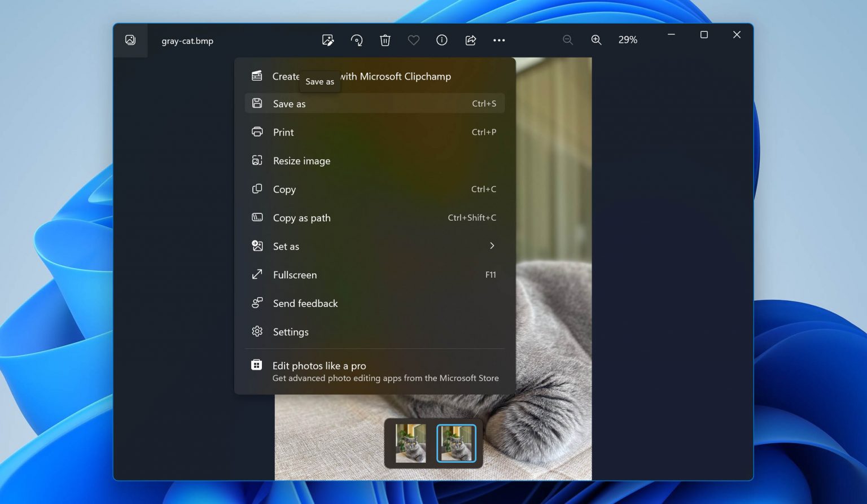Click the Share icon in toolbar
This screenshot has height=504, width=867.
coord(470,40)
